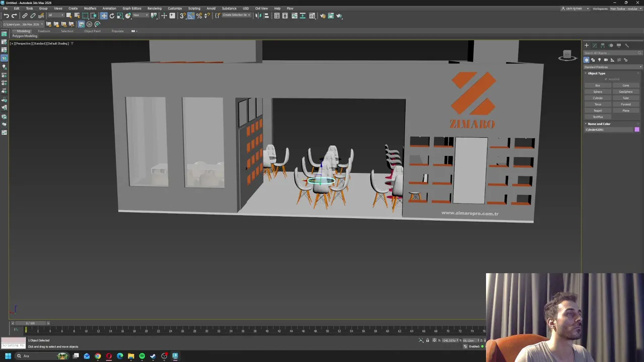This screenshot has height=362, width=644.
Task: Click the Align tool icon
Action: [x=266, y=16]
